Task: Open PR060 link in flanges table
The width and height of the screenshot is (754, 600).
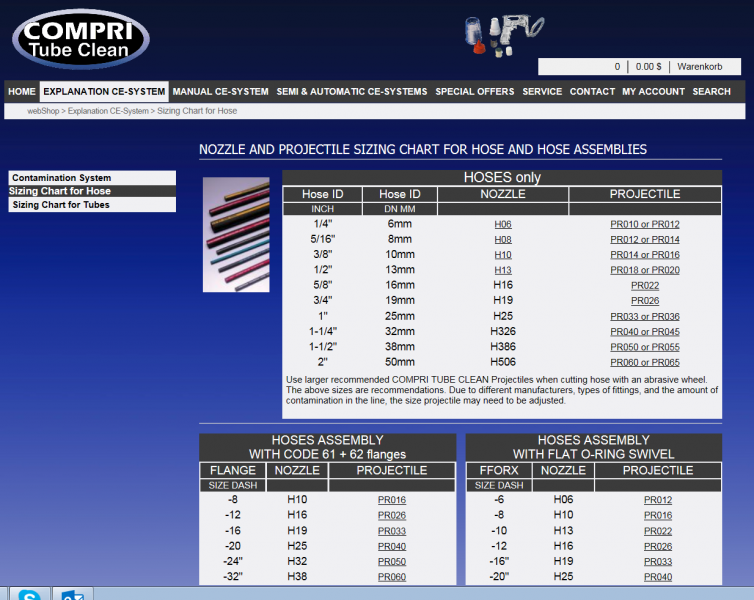Action: [x=392, y=577]
